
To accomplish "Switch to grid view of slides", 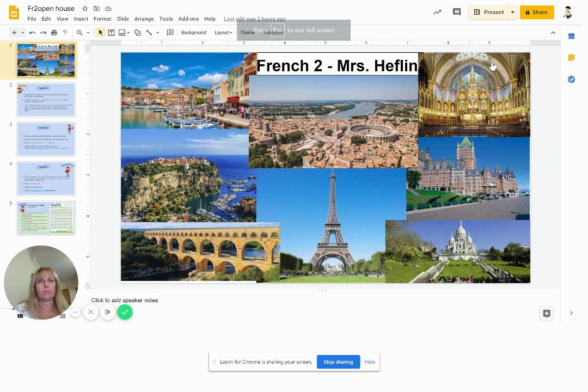I will point(63,316).
